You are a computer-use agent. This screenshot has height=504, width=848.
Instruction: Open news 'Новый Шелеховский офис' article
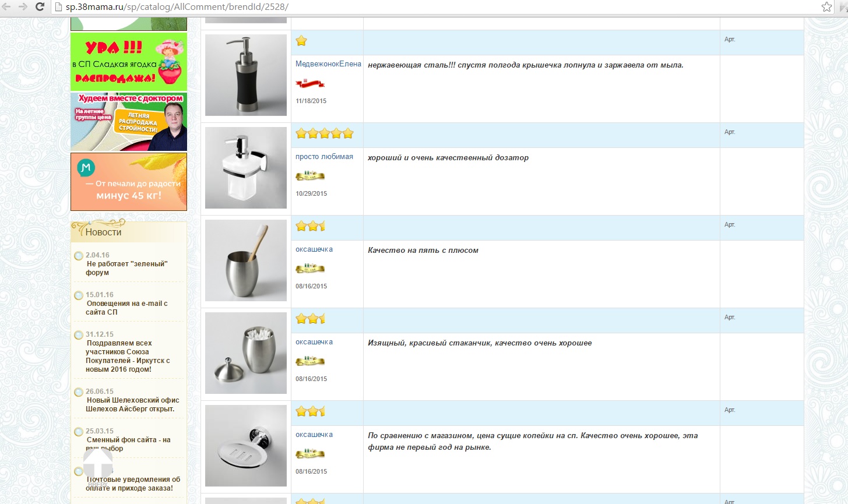132,404
